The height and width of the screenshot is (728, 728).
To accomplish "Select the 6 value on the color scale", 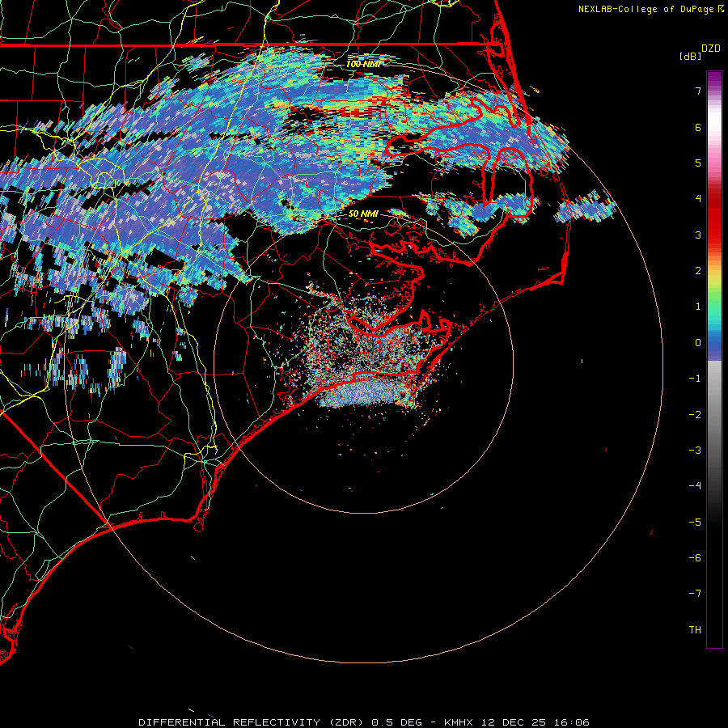I will coord(698,127).
